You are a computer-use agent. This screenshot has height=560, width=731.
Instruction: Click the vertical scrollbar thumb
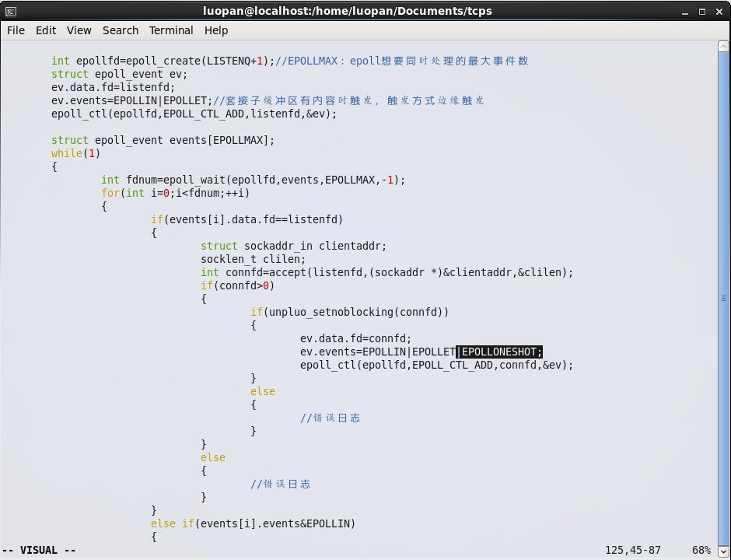[723, 297]
